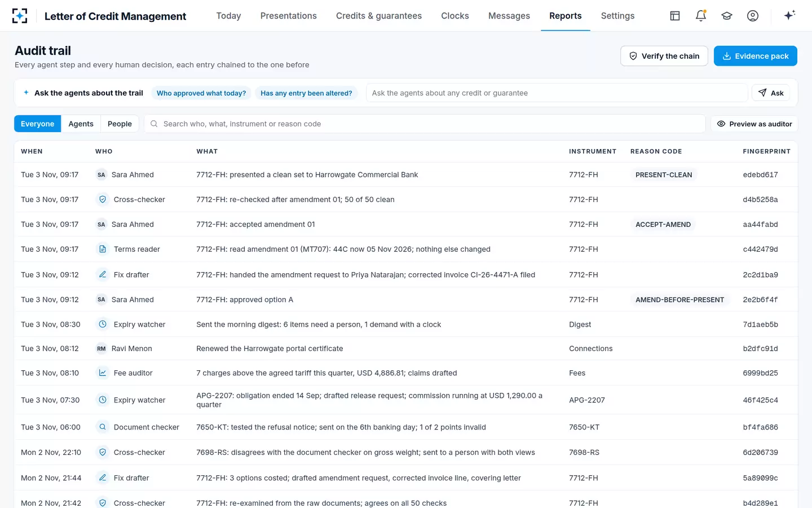Click Sara Ahmed avatar in PRESENT-CLEAN row

pos(101,175)
